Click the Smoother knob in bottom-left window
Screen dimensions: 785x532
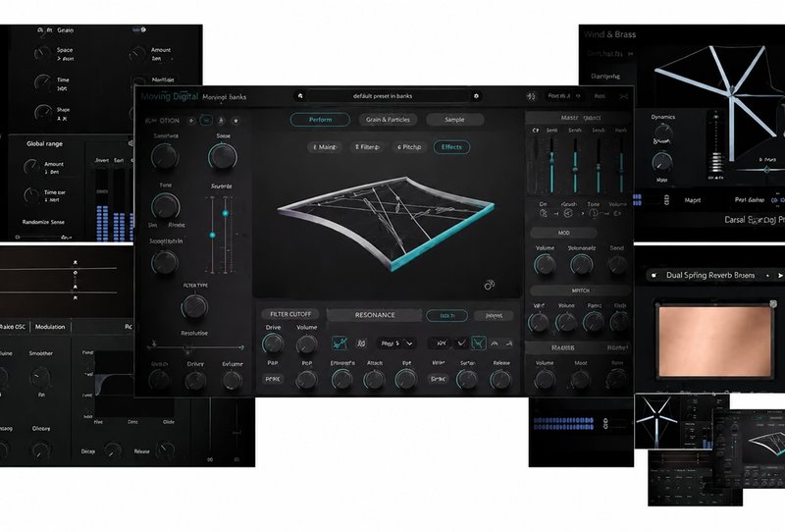(40, 377)
